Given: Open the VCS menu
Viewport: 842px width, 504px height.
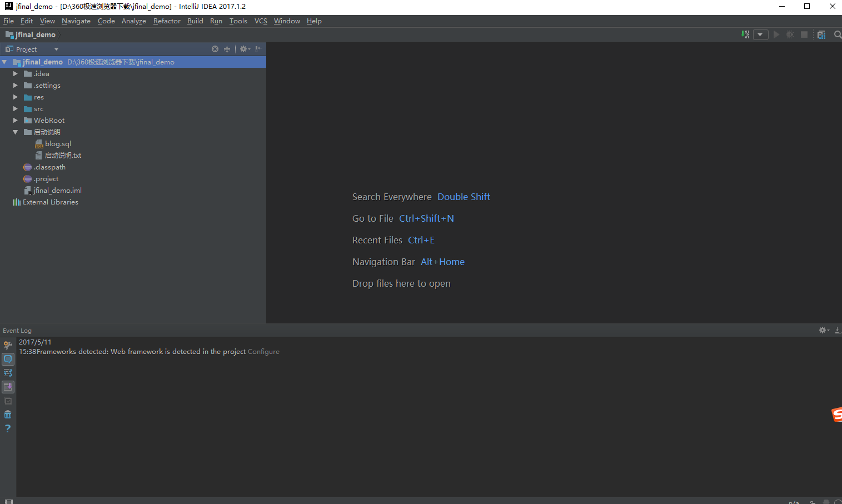Looking at the screenshot, I should 261,21.
